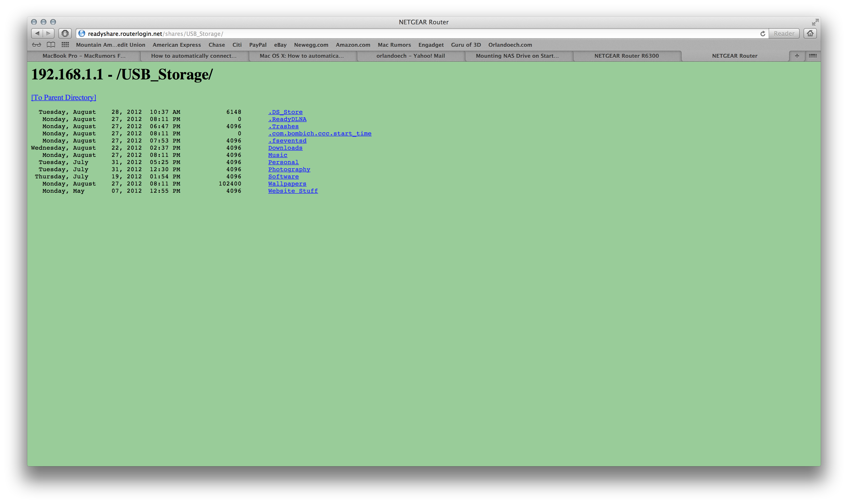Open the Home page icon button
848x504 pixels.
pos(810,33)
